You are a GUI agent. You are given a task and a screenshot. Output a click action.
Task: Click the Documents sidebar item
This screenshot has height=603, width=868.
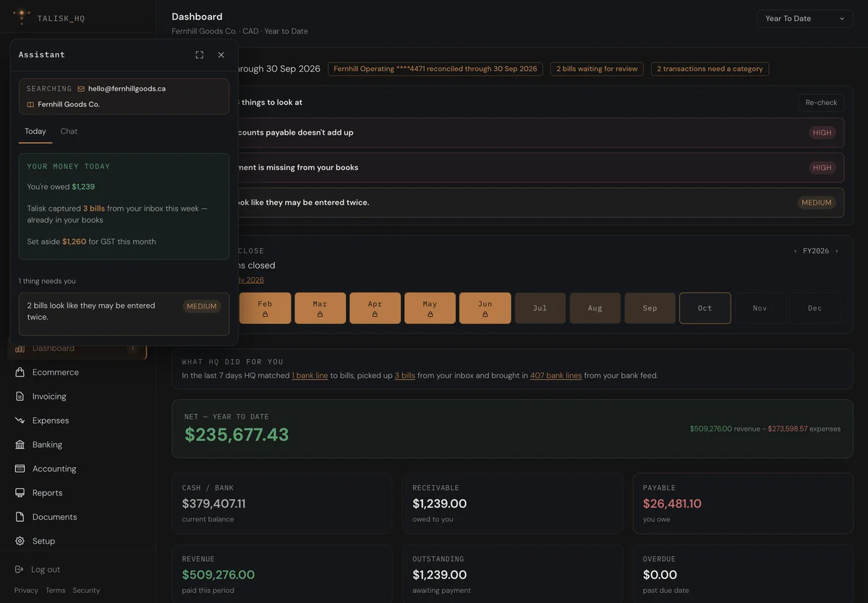(77, 517)
